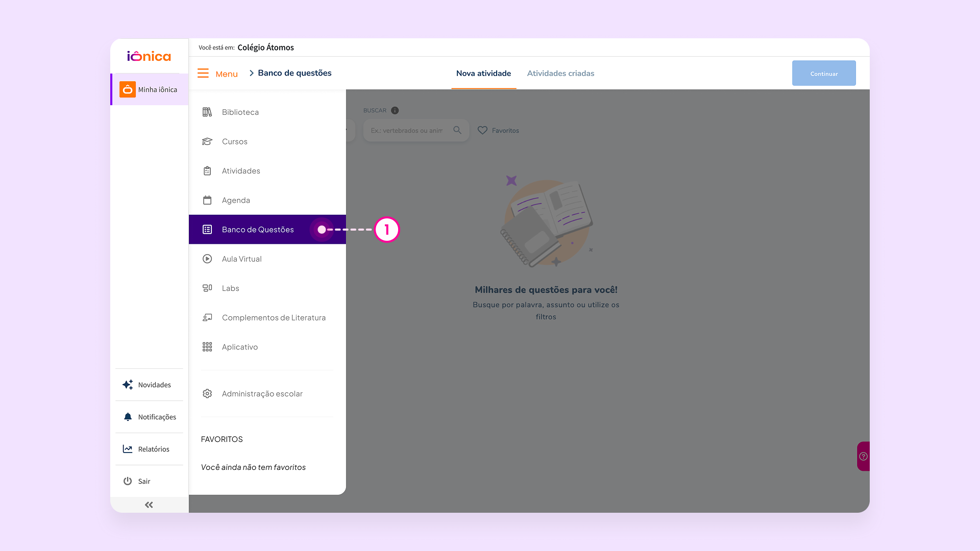Open Administração escolar menu item

(x=267, y=394)
